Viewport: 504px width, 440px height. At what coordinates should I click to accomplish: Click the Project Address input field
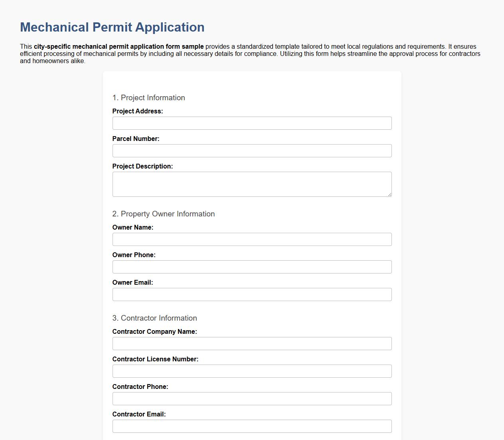[x=252, y=123]
